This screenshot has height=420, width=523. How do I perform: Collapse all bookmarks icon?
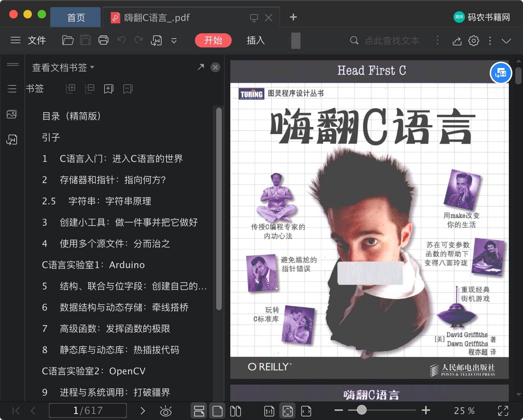(90, 89)
